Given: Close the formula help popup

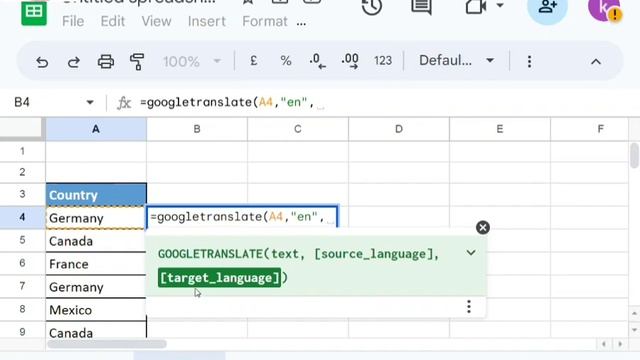Looking at the screenshot, I should [x=483, y=227].
